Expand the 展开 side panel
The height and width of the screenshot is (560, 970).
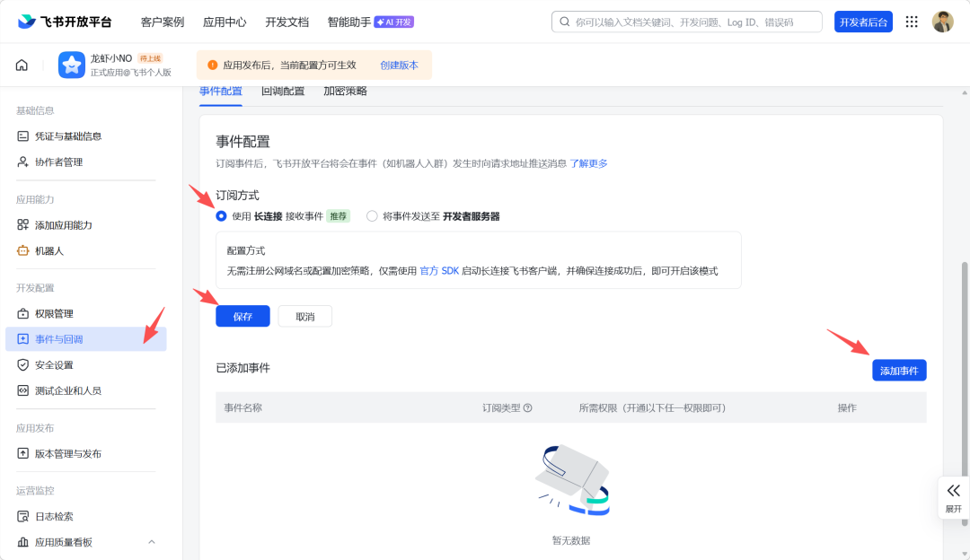point(953,496)
